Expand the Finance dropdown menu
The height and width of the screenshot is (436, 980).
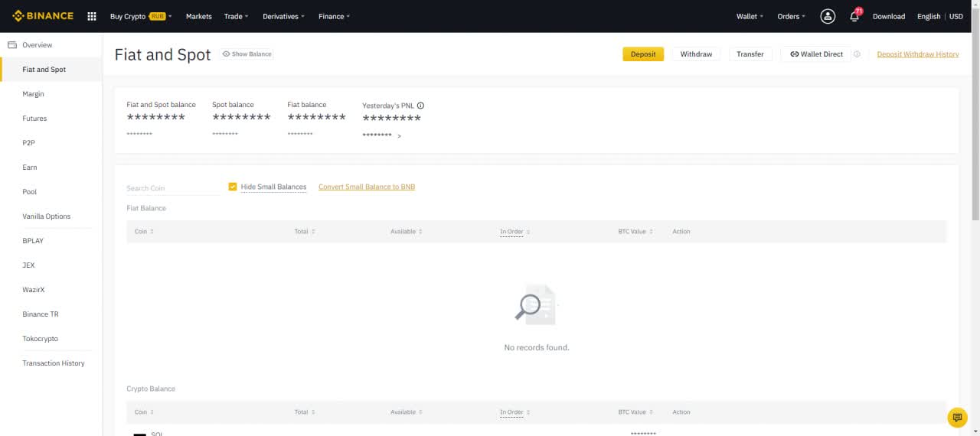click(x=334, y=16)
